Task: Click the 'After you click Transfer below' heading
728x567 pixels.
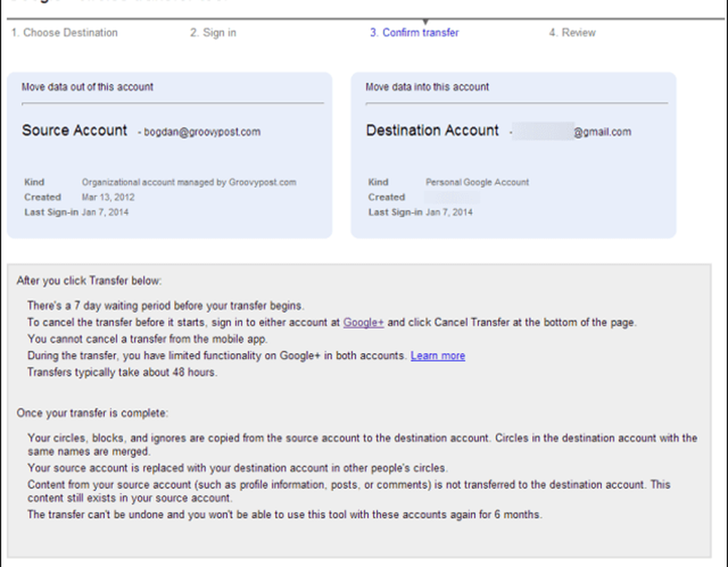Action: (x=90, y=281)
